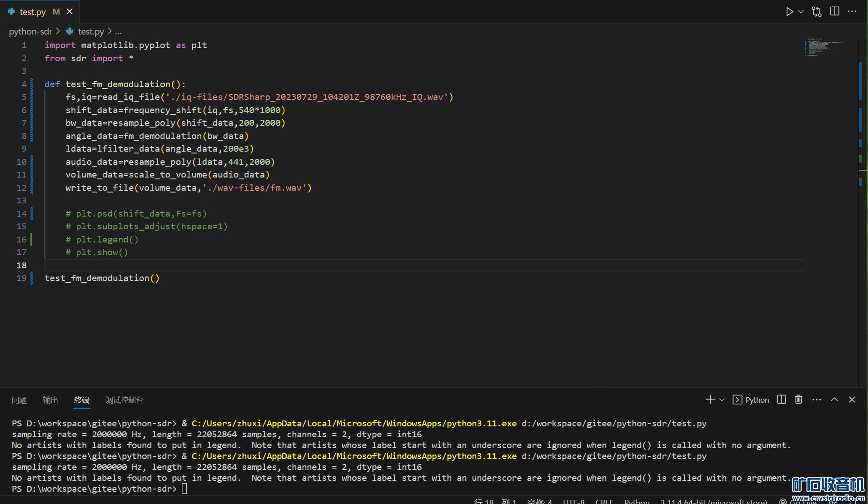Split the editor to the right
The width and height of the screenshot is (868, 504).
click(834, 12)
